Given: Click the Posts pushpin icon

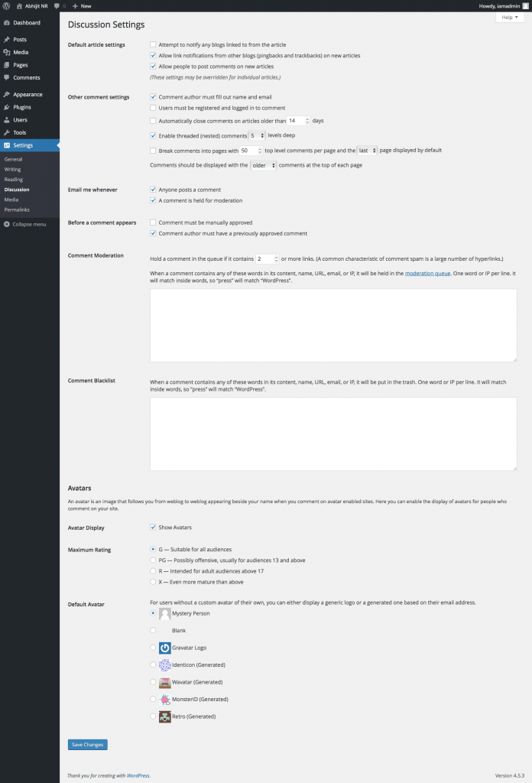Looking at the screenshot, I should point(6,40).
